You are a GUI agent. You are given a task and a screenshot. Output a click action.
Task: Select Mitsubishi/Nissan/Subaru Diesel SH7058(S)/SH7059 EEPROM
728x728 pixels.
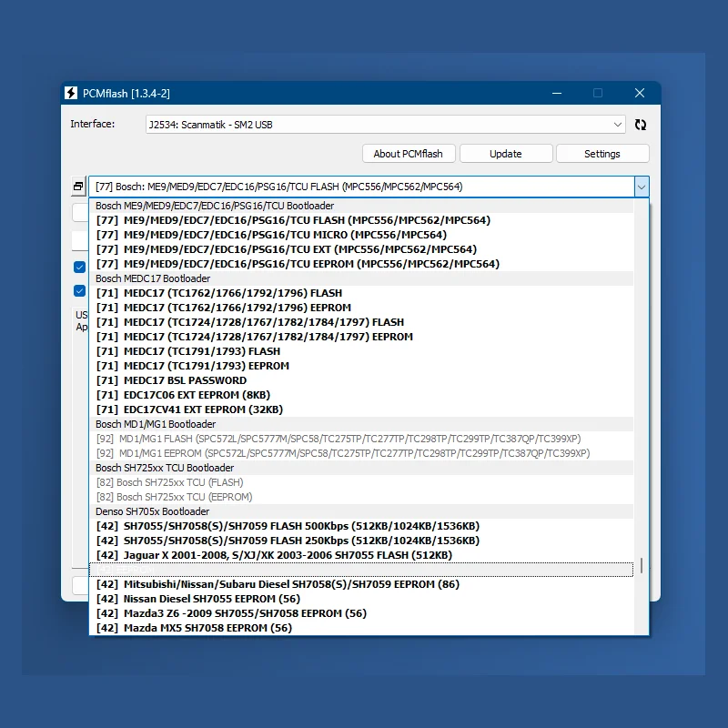[361, 584]
